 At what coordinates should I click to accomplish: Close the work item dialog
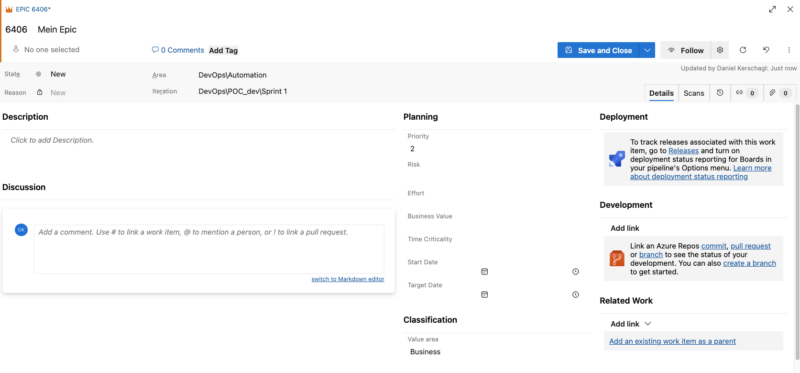tap(790, 9)
